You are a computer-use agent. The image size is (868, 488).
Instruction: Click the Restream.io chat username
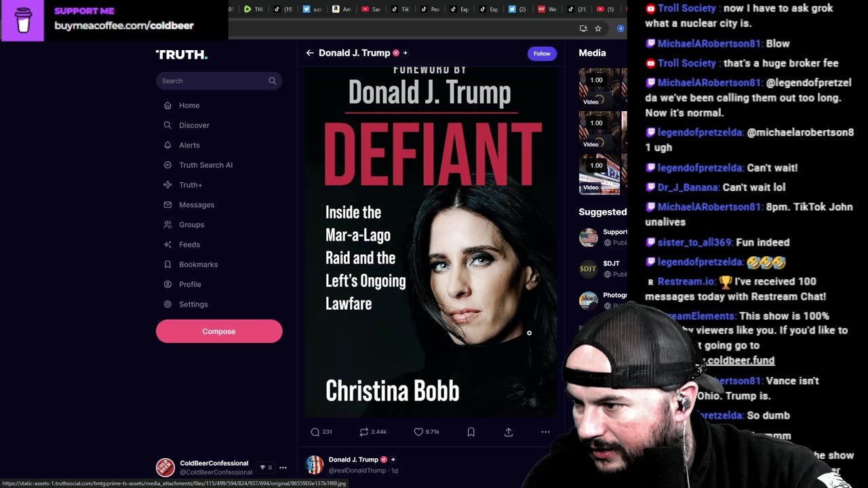click(686, 281)
